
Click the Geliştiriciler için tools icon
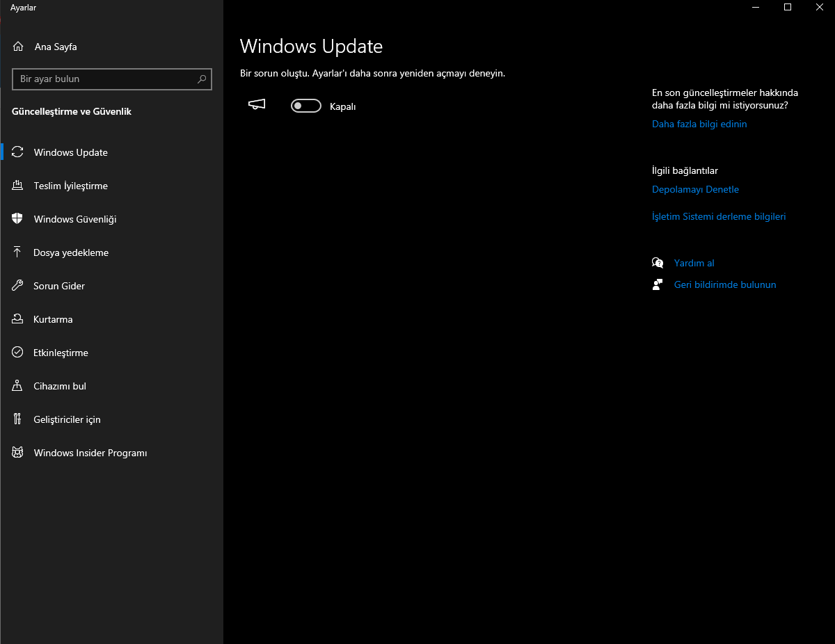[18, 419]
